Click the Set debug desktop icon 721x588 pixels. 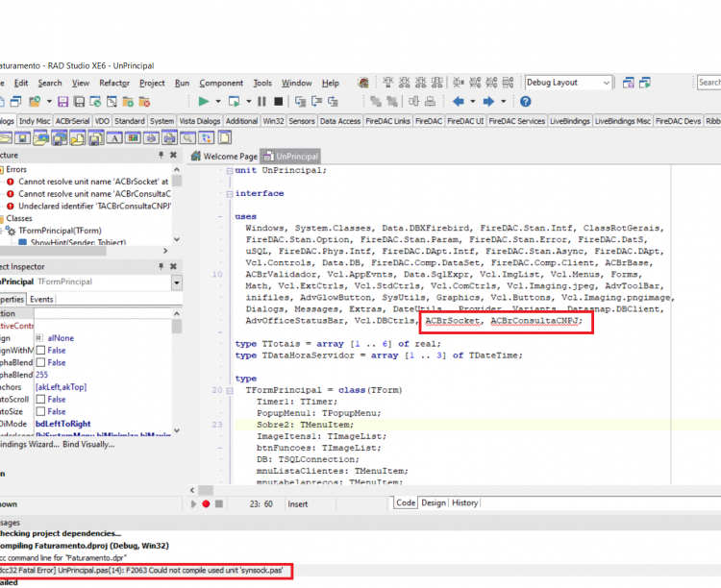point(645,83)
